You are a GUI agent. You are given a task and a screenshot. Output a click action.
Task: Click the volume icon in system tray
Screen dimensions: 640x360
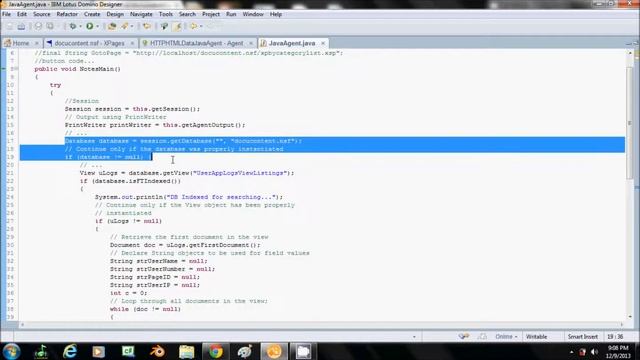click(594, 352)
